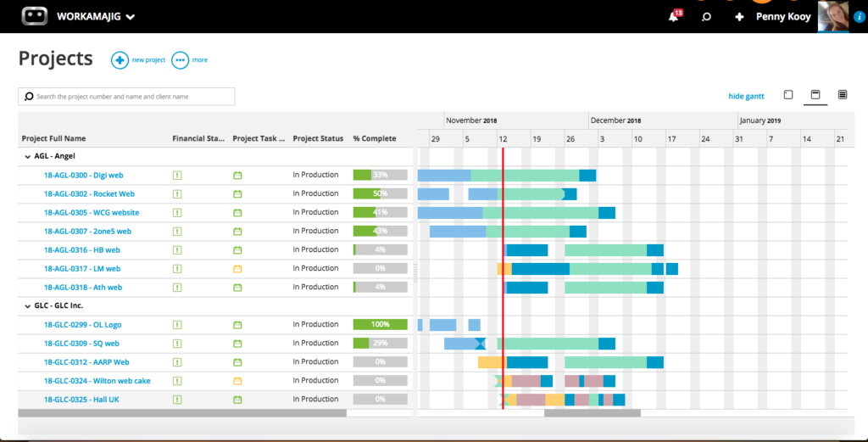Click the 33% progress bar for Digi web
868x442 pixels.
pos(381,175)
